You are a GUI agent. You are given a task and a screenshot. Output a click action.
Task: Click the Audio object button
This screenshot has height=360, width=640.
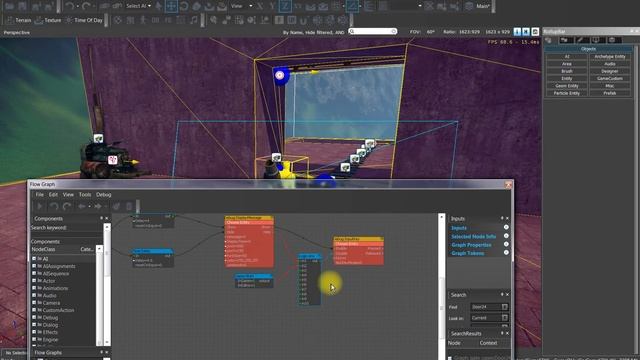(x=610, y=64)
